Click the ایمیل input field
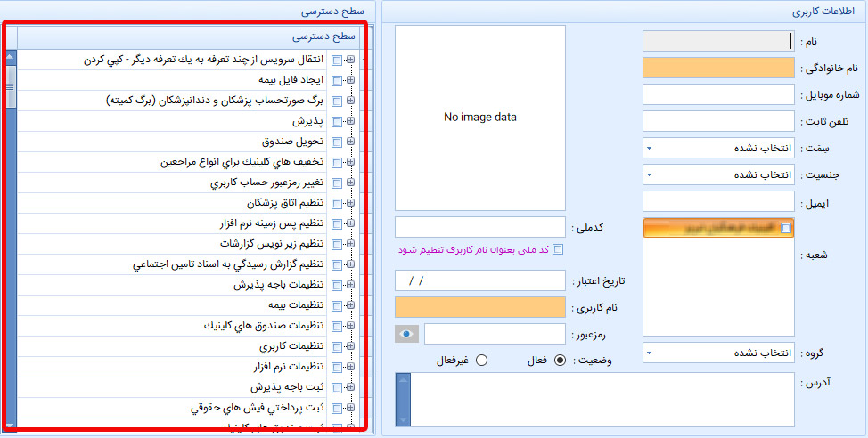The height and width of the screenshot is (438, 868). tap(718, 202)
